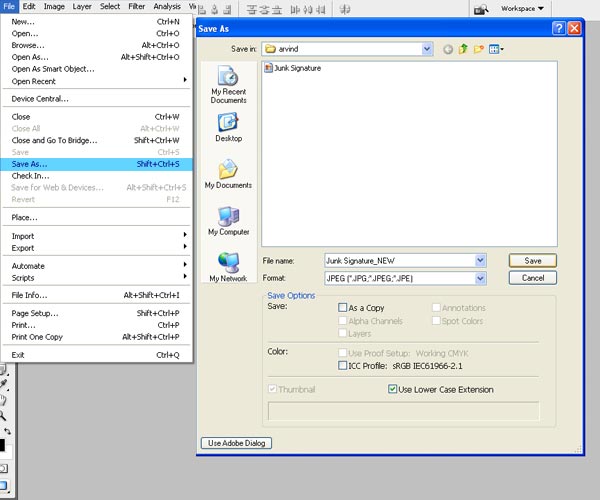The width and height of the screenshot is (600, 500).
Task: Expand the Import submenu
Action: coord(96,236)
